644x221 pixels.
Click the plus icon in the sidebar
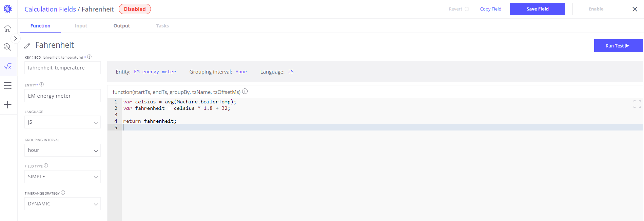pyautogui.click(x=7, y=104)
